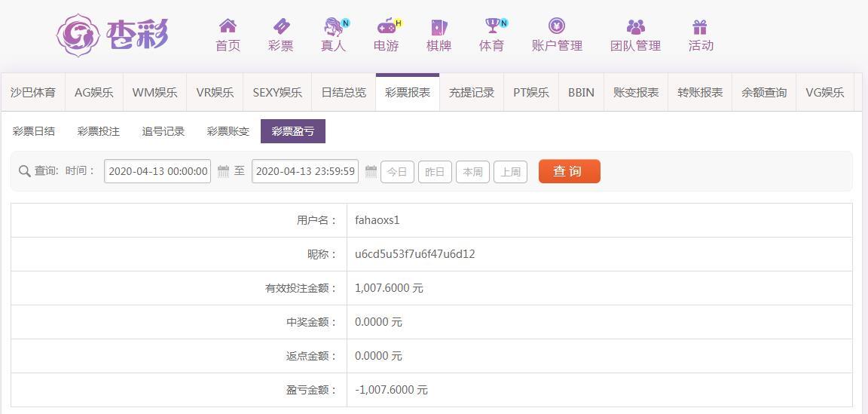Click the 用户名 row label
The width and height of the screenshot is (868, 414).
[316, 220]
